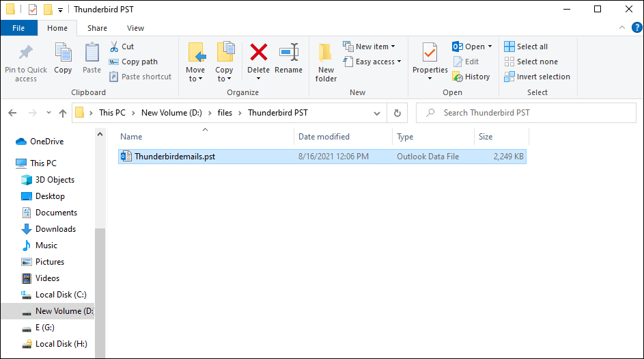Sort by the Size column header
Image resolution: width=644 pixels, height=359 pixels.
click(501, 137)
